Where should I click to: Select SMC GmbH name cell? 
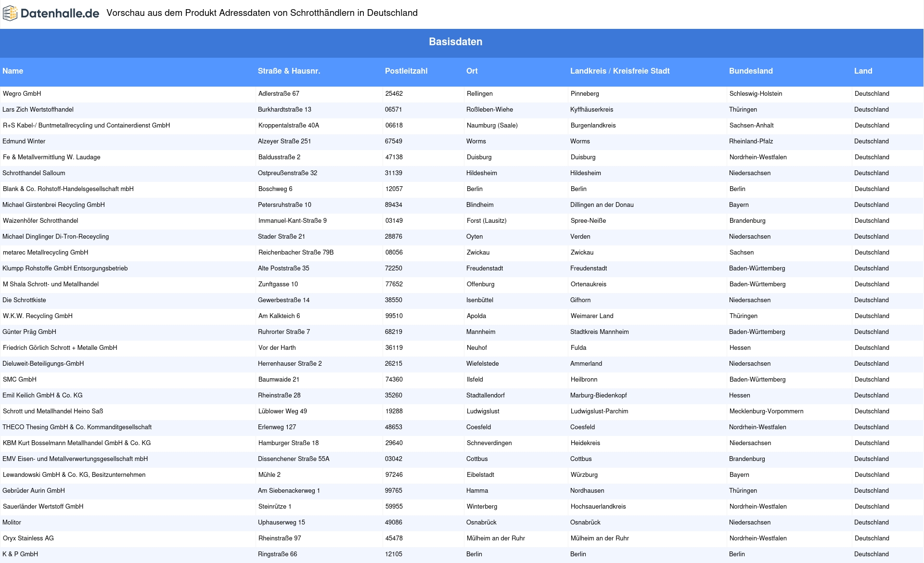(20, 380)
